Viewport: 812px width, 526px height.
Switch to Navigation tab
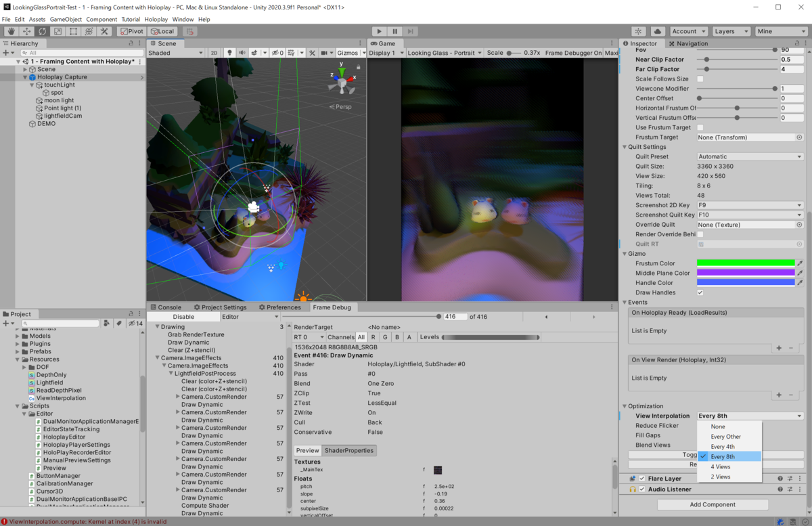[x=688, y=43]
